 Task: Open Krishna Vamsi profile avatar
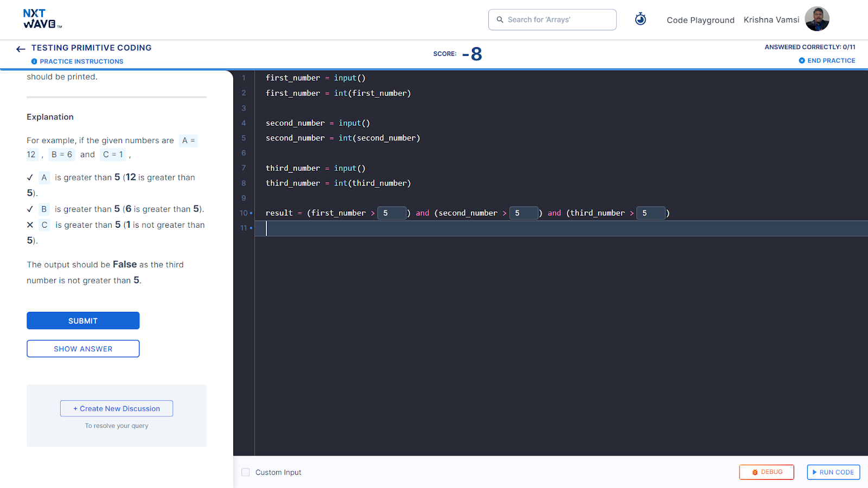point(817,19)
